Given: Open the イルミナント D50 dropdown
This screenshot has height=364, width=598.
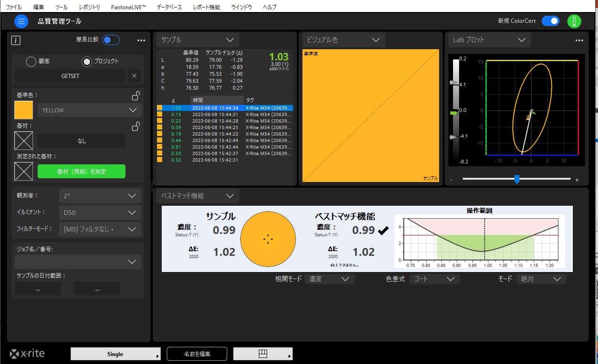Looking at the screenshot, I should (100, 213).
